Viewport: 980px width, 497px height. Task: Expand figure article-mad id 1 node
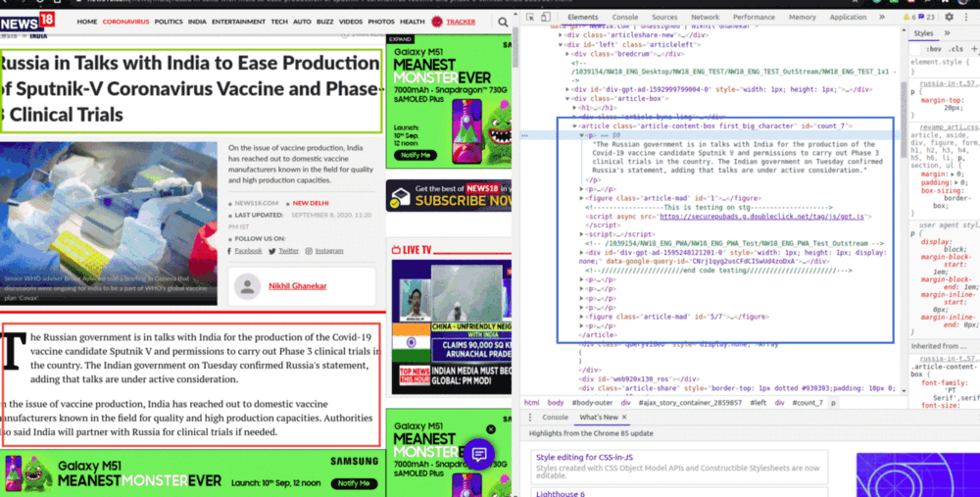(x=581, y=198)
